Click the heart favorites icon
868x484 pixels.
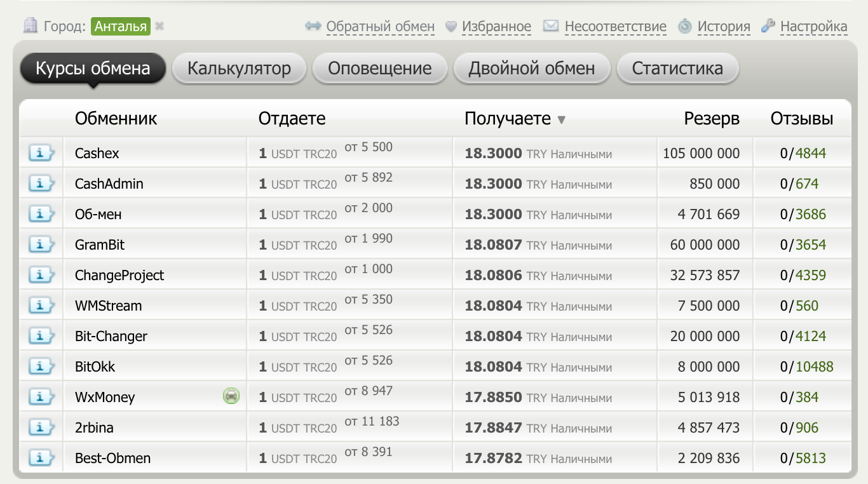[x=451, y=27]
